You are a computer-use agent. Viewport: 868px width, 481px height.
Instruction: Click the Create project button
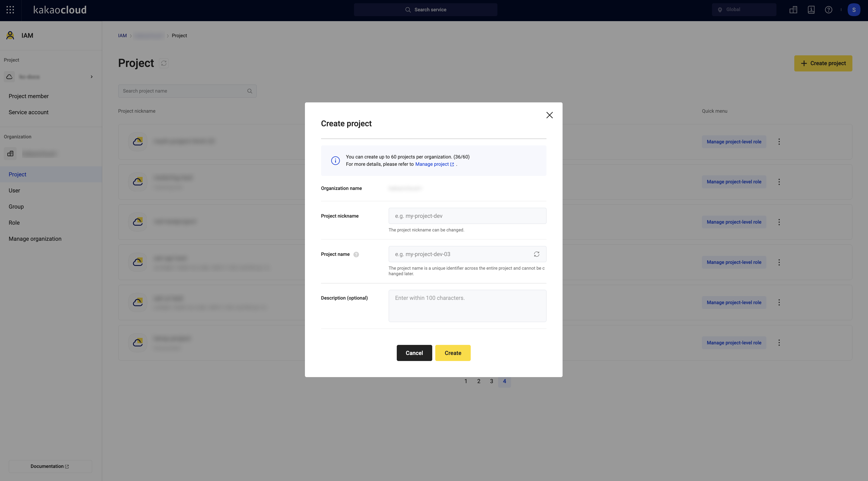[x=823, y=63]
